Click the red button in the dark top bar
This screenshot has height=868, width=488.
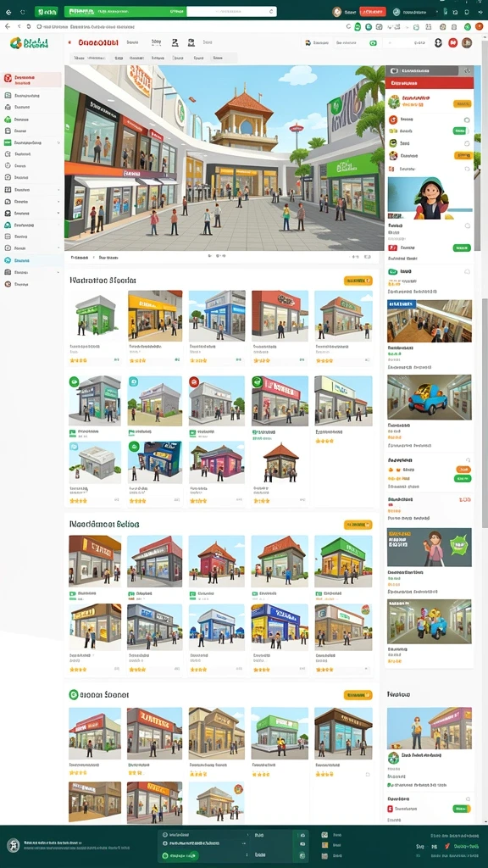373,12
